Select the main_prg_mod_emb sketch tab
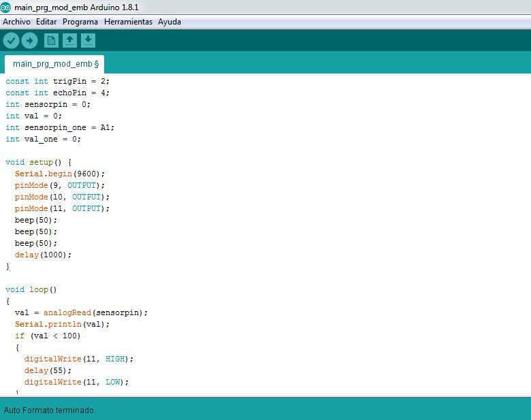 click(x=54, y=64)
